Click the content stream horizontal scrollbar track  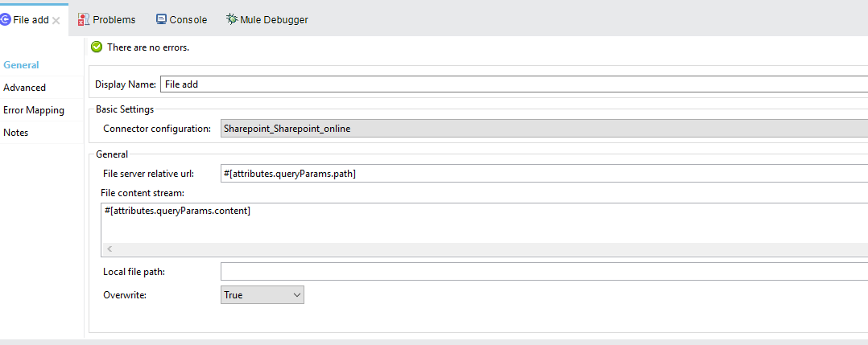483,250
